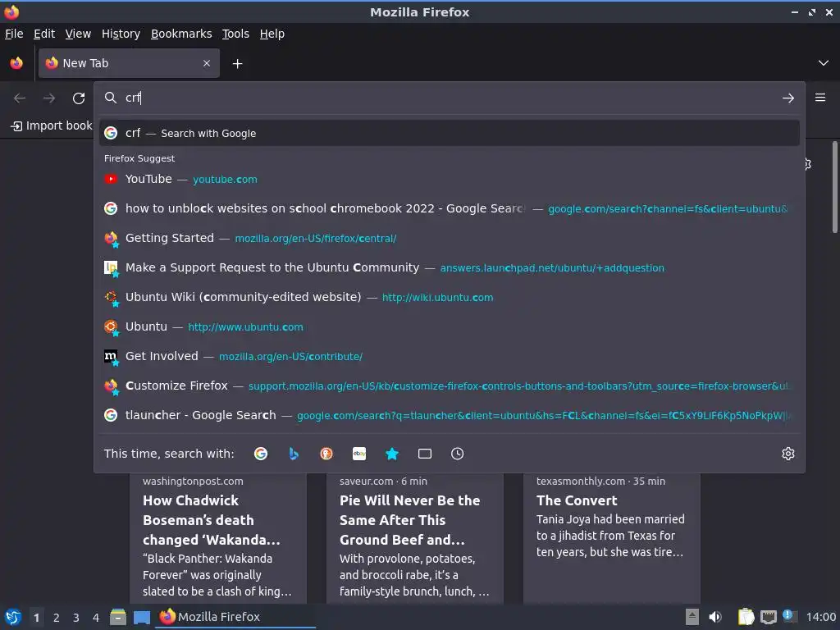
Task: Open the Tools menu
Action: (235, 34)
